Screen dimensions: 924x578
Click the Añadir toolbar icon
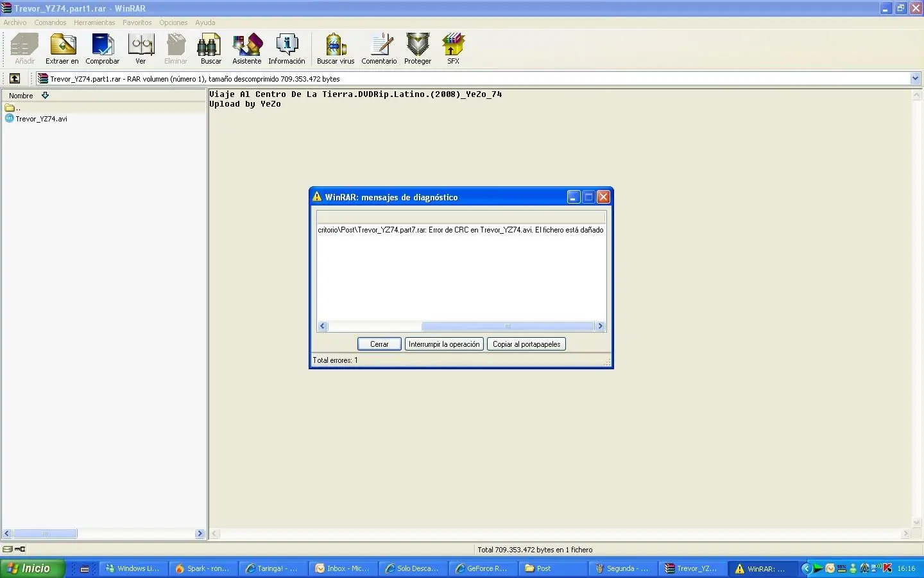[x=25, y=49]
